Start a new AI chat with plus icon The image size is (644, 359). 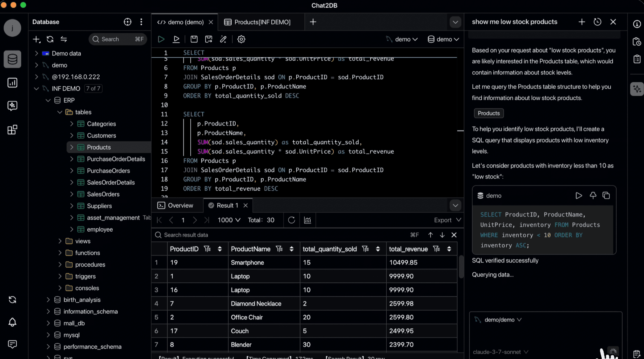pos(582,22)
